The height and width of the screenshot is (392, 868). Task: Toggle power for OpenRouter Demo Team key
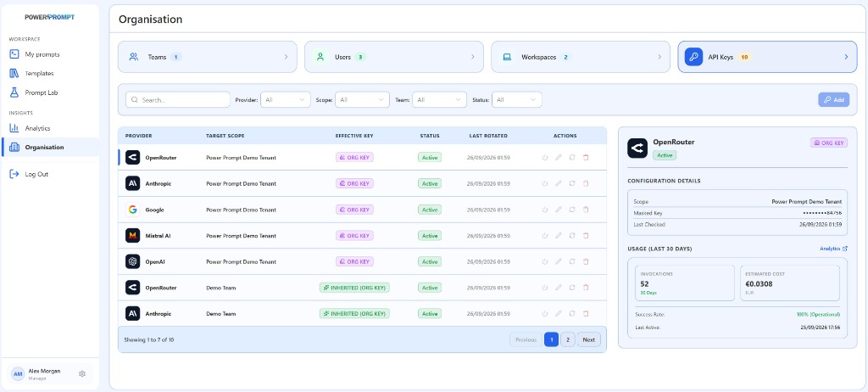point(545,288)
